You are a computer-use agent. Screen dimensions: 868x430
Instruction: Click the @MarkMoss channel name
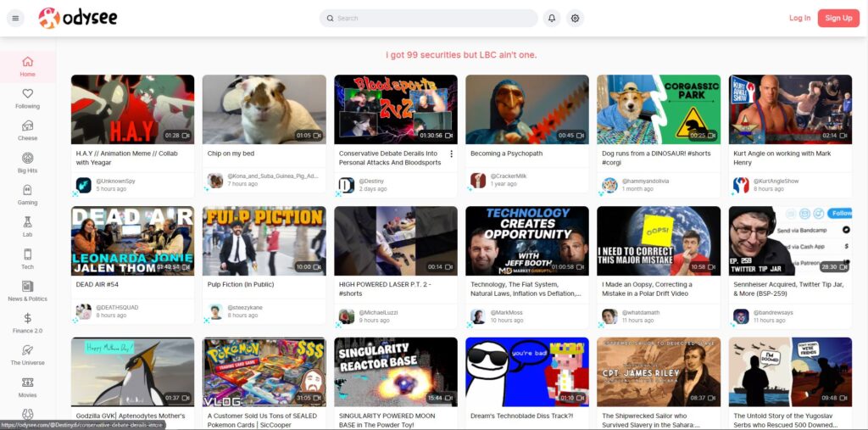(x=506, y=312)
